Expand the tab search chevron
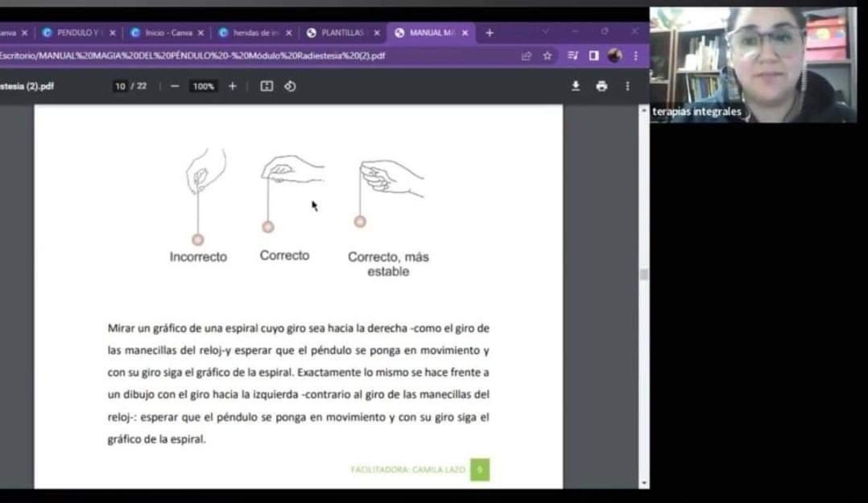The width and height of the screenshot is (868, 503). click(545, 32)
